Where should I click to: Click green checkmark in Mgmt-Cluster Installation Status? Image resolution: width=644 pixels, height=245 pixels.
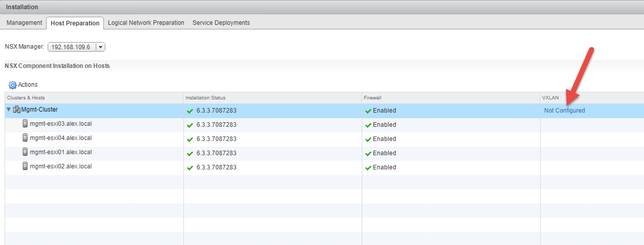tap(190, 111)
